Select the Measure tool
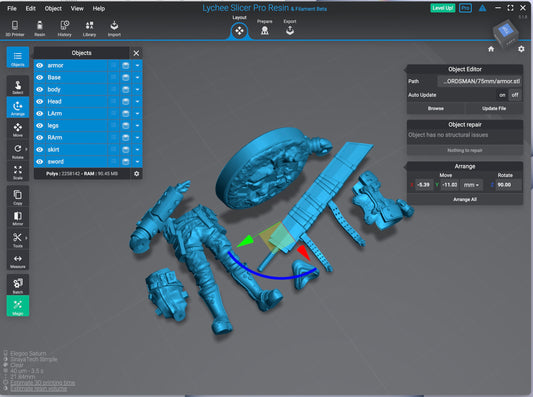533x397 pixels. pos(18,261)
